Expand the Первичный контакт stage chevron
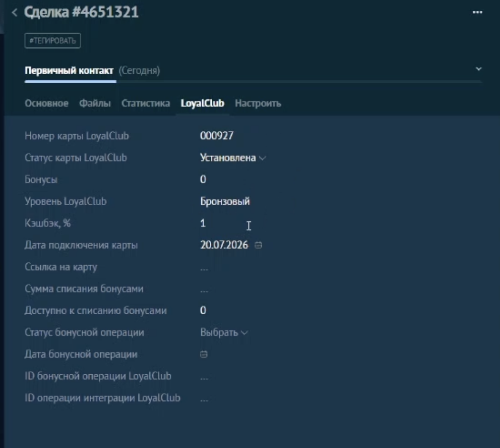The width and height of the screenshot is (500, 448). click(478, 69)
